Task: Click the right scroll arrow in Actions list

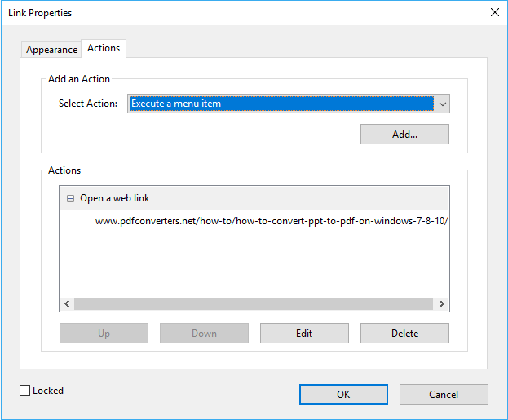Action: click(441, 303)
